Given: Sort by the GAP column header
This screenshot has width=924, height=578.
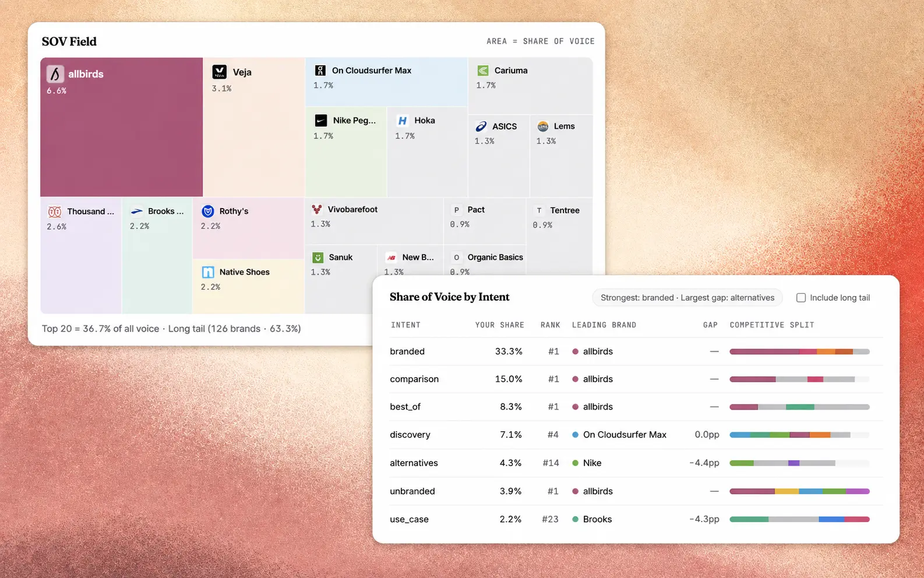Looking at the screenshot, I should [710, 325].
